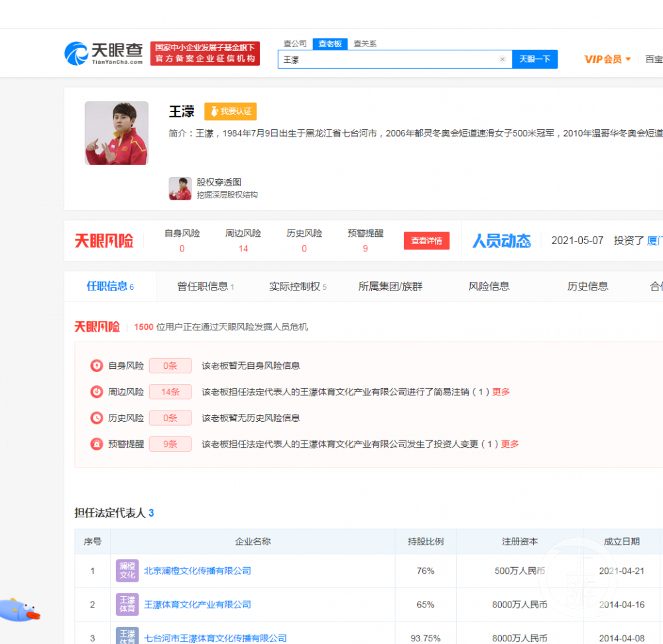Click the orange 我要认证 badge icon

coord(229,111)
